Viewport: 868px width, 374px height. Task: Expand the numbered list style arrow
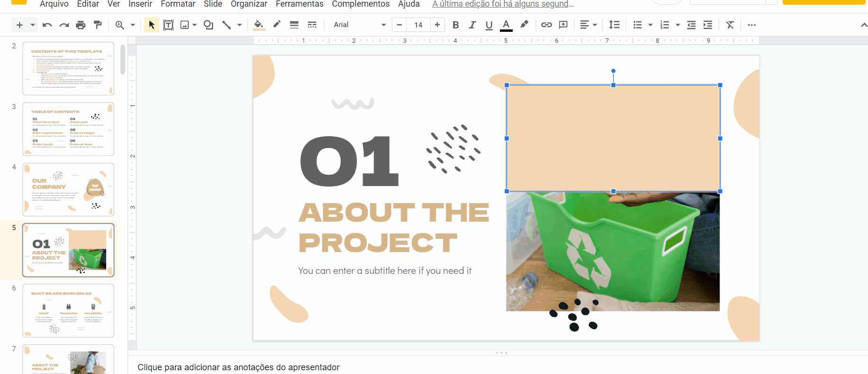click(x=677, y=25)
